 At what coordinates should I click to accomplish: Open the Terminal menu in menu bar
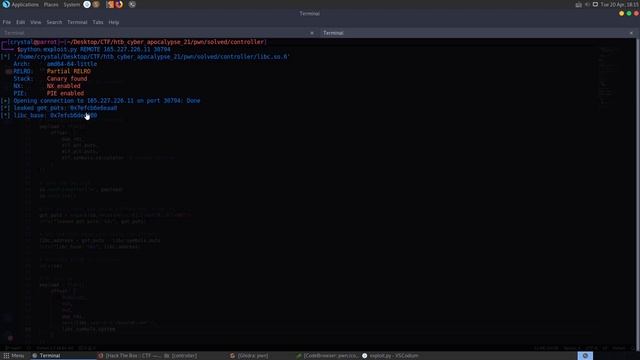tap(77, 22)
